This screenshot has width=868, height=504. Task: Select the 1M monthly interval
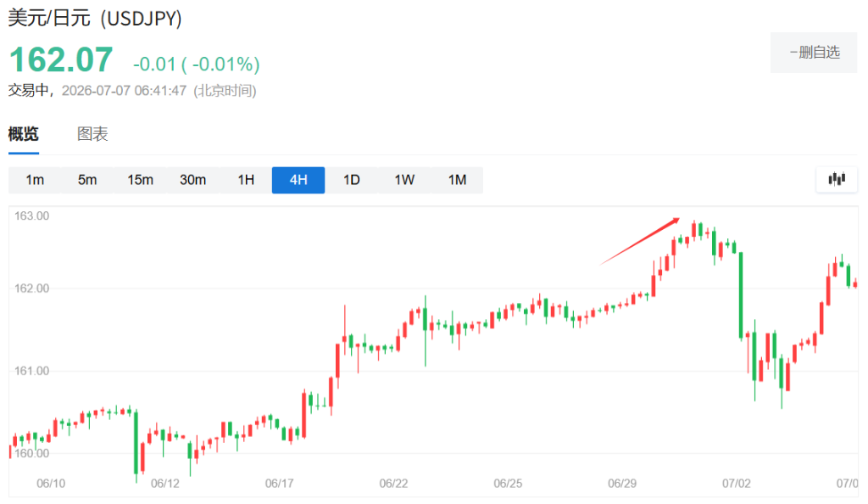[x=457, y=180]
